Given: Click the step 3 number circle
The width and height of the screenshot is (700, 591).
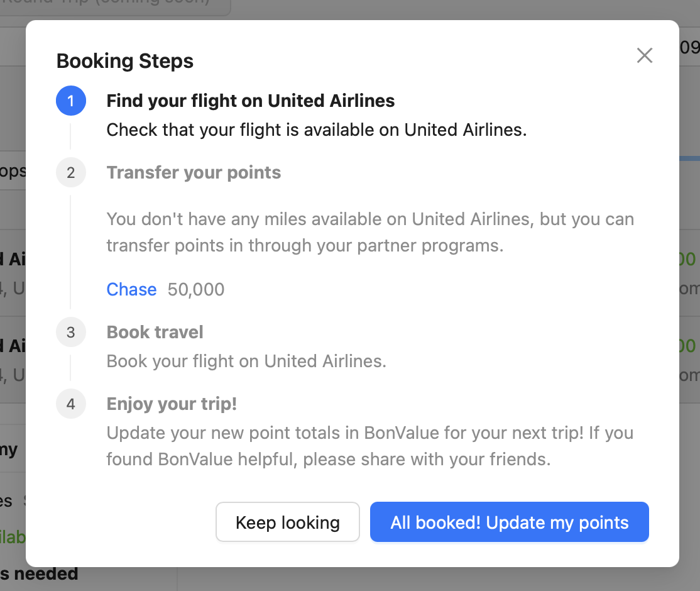Looking at the screenshot, I should point(70,332).
